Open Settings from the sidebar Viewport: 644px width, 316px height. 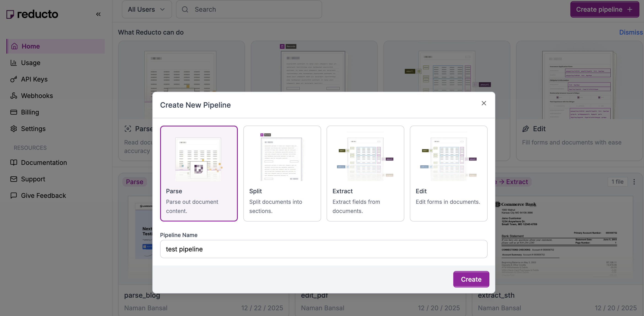pyautogui.click(x=33, y=129)
